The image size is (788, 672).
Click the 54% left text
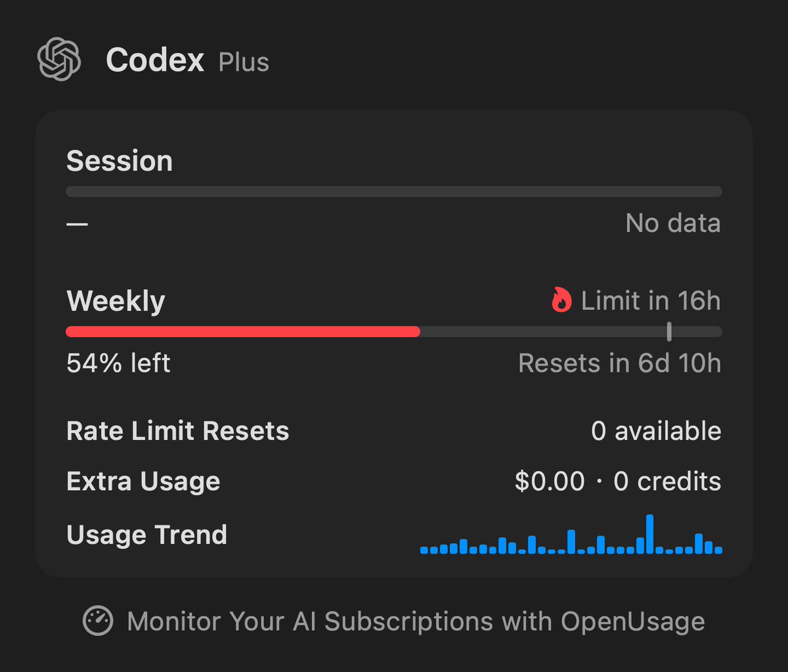click(119, 363)
